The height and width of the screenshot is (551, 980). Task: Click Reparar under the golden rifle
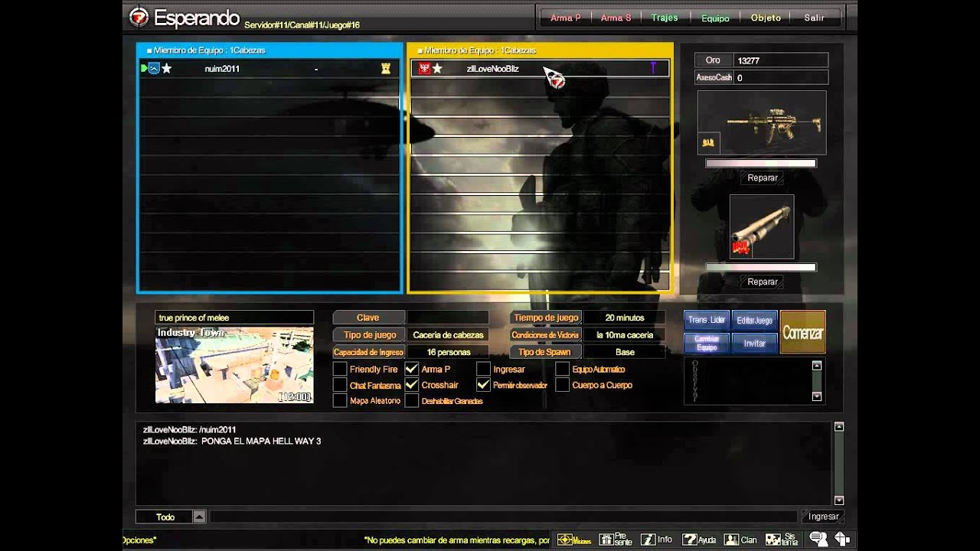tap(762, 178)
